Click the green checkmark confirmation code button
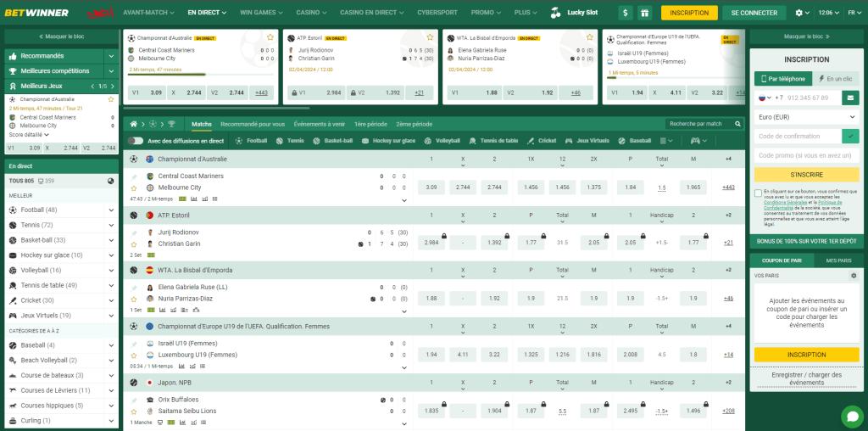This screenshot has height=431, width=868. point(850,137)
